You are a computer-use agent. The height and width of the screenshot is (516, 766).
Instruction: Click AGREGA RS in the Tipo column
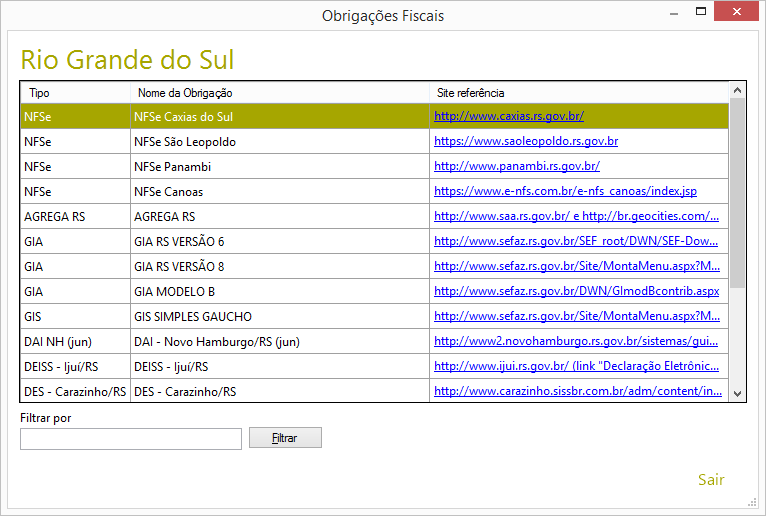75,216
